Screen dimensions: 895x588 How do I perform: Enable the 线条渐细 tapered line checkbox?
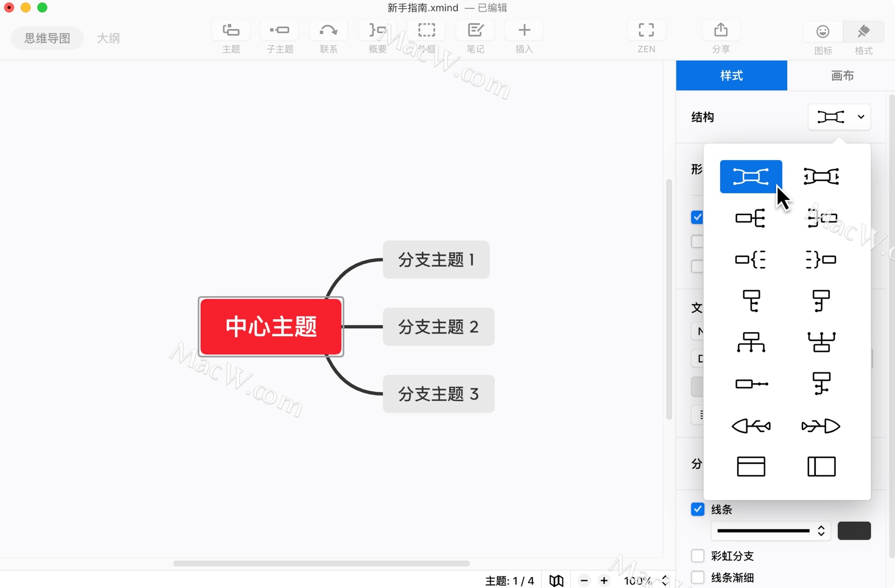pos(697,578)
